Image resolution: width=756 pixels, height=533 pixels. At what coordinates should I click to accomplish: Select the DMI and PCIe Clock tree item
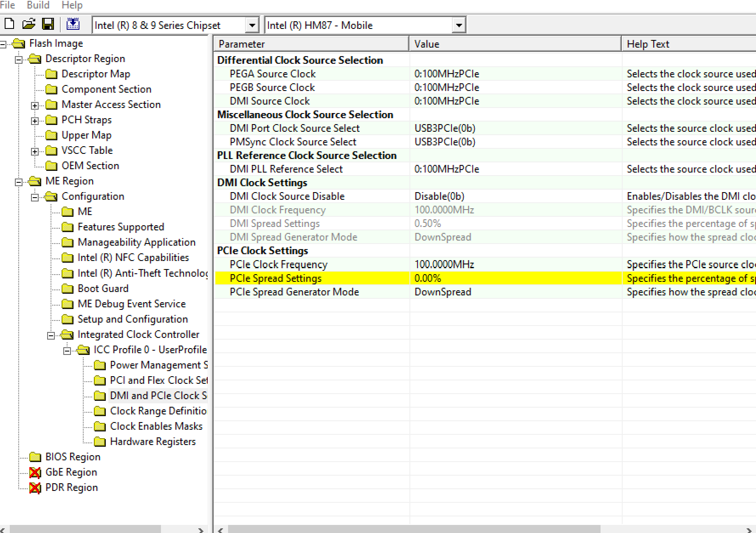(158, 396)
